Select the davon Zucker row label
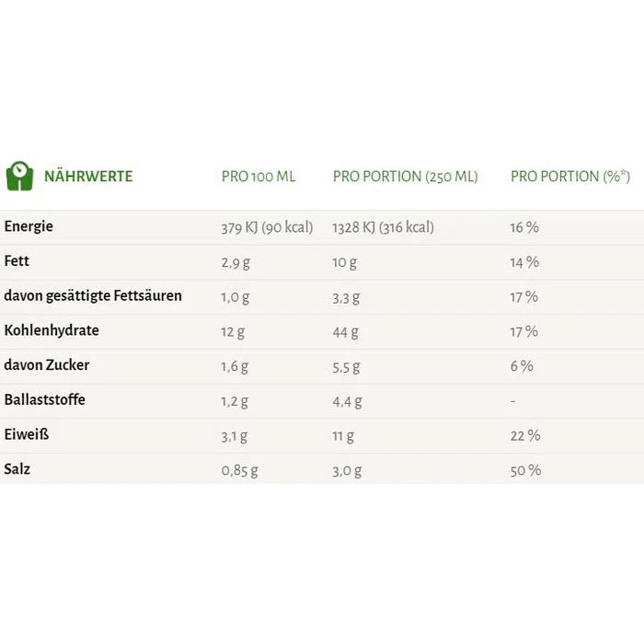Viewport: 644px width, 644px height. pyautogui.click(x=47, y=365)
